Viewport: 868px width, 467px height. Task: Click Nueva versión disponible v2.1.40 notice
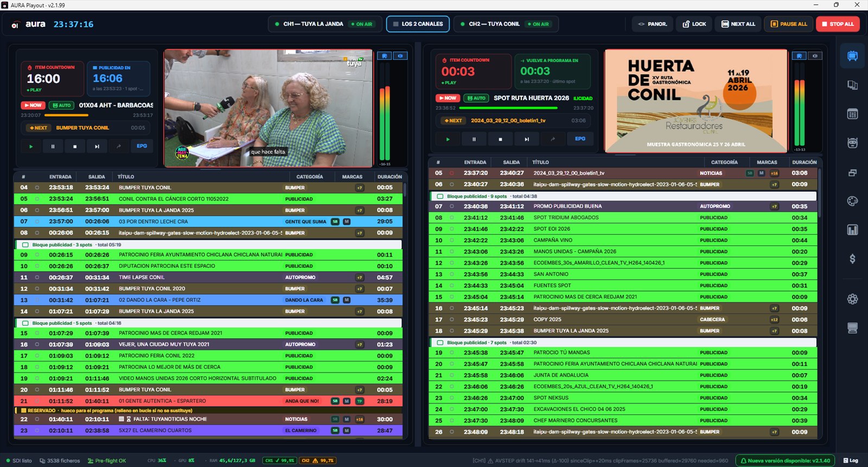click(785, 460)
